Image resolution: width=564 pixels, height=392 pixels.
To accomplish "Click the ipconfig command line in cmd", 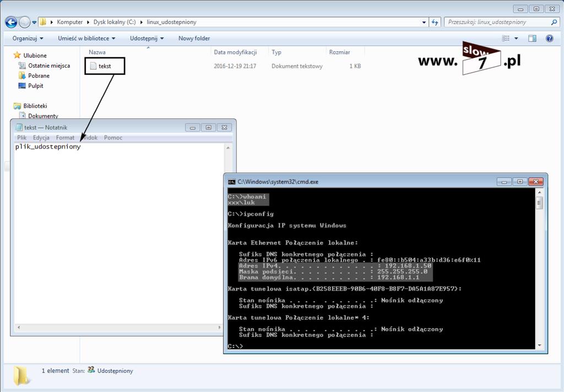I will (x=251, y=214).
